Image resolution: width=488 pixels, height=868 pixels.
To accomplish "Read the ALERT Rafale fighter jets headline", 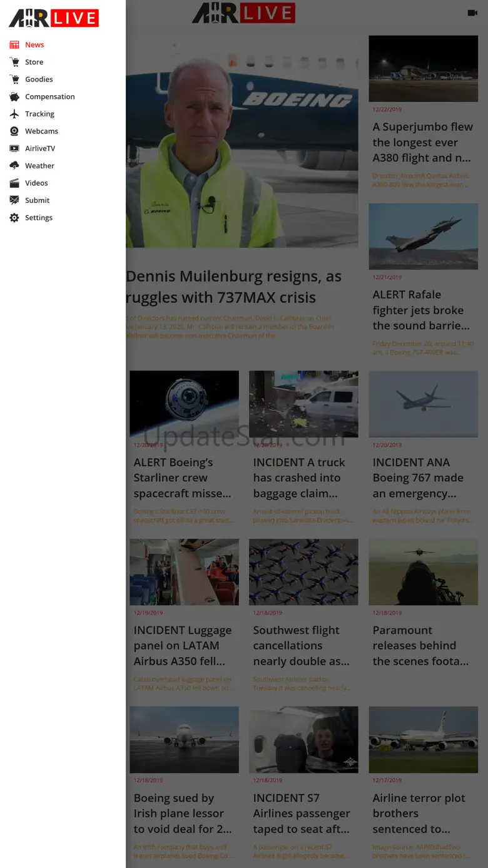I will pyautogui.click(x=421, y=310).
